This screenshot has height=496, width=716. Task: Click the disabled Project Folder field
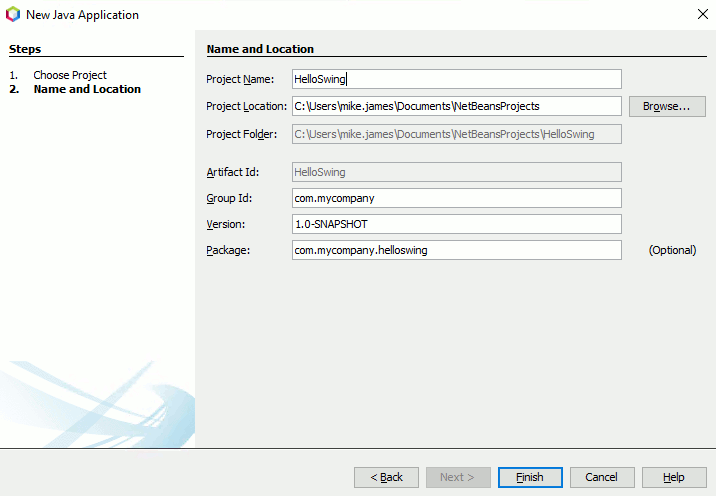pyautogui.click(x=457, y=134)
